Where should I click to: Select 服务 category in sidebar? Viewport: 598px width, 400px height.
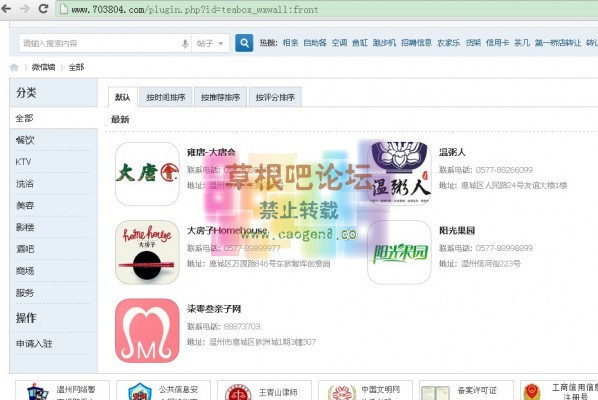click(53, 293)
